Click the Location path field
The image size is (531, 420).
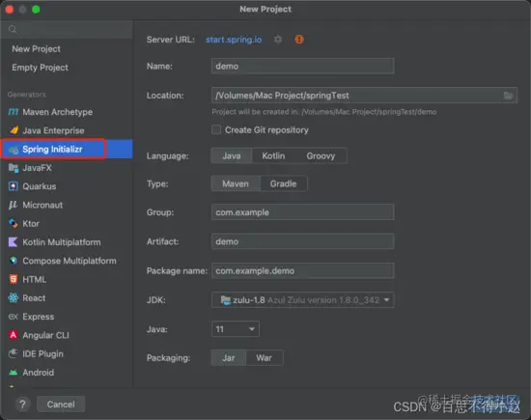pyautogui.click(x=364, y=96)
